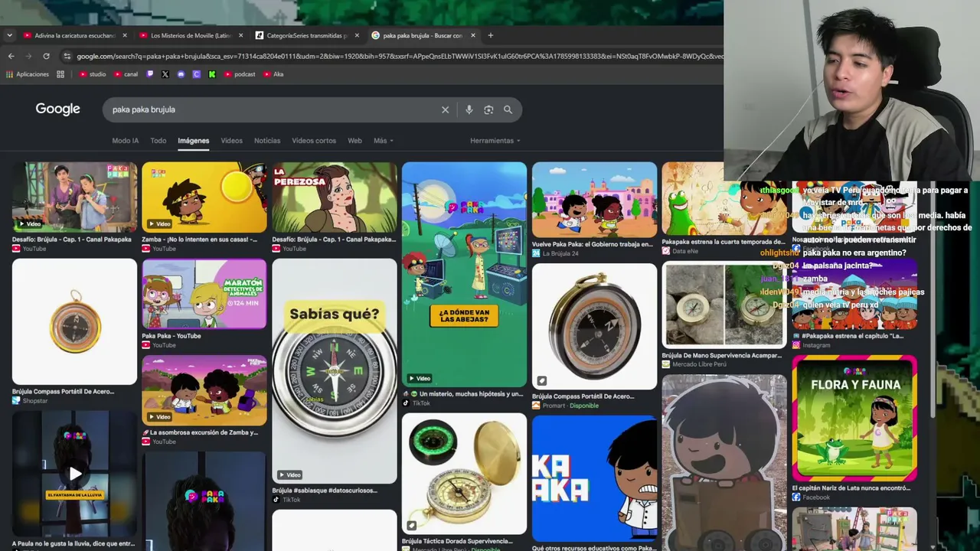Image resolution: width=980 pixels, height=551 pixels.
Task: Click the page's vertical scrollbar
Action: 932,298
